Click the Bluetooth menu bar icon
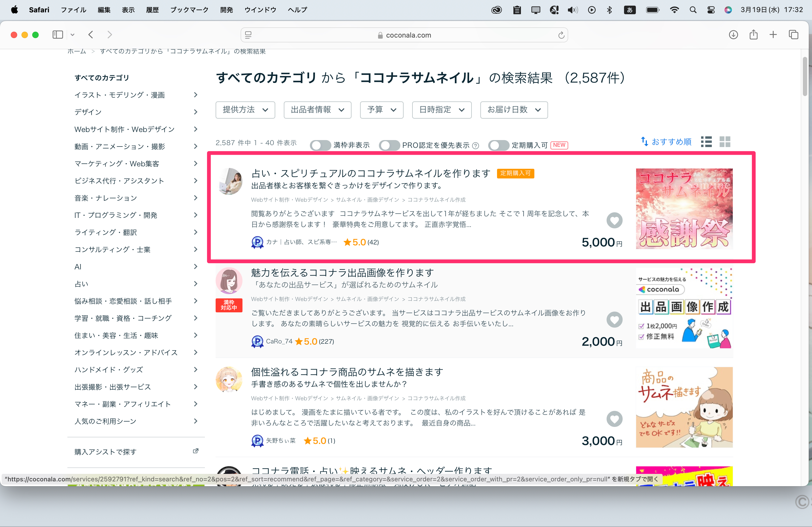This screenshot has width=812, height=527. [x=609, y=10]
